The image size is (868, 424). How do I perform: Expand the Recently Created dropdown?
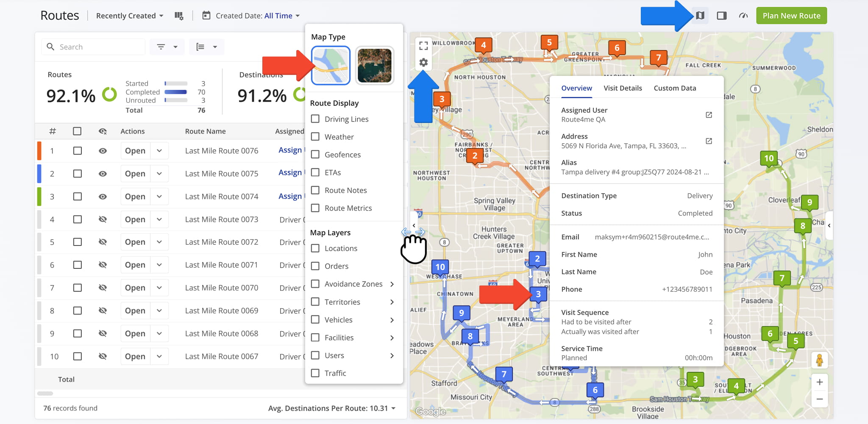coord(129,16)
